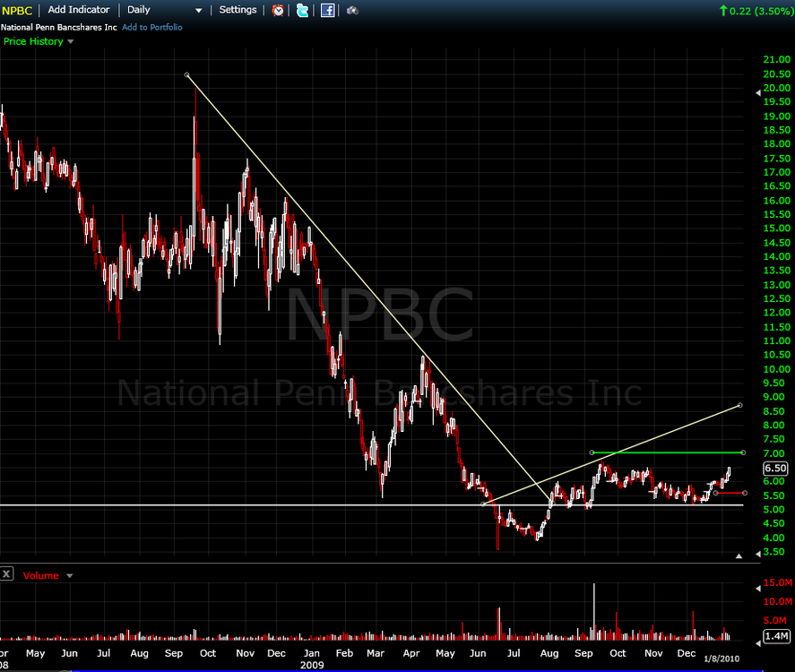Click the NPBC ticker symbol
Viewport: 795px width, 672px height.
pos(17,11)
